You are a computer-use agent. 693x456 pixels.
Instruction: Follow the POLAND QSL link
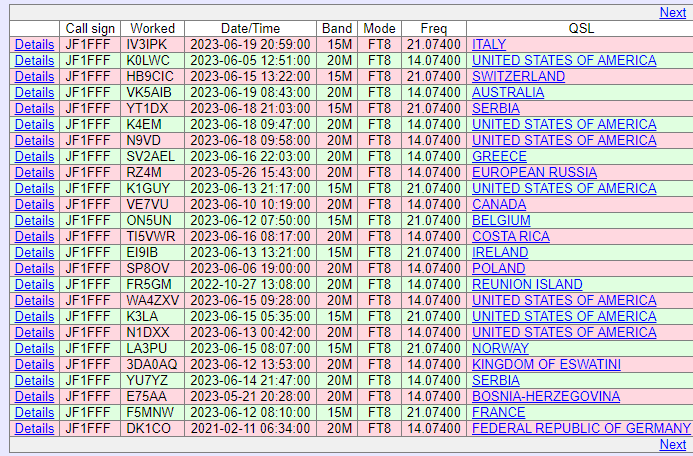[499, 269]
